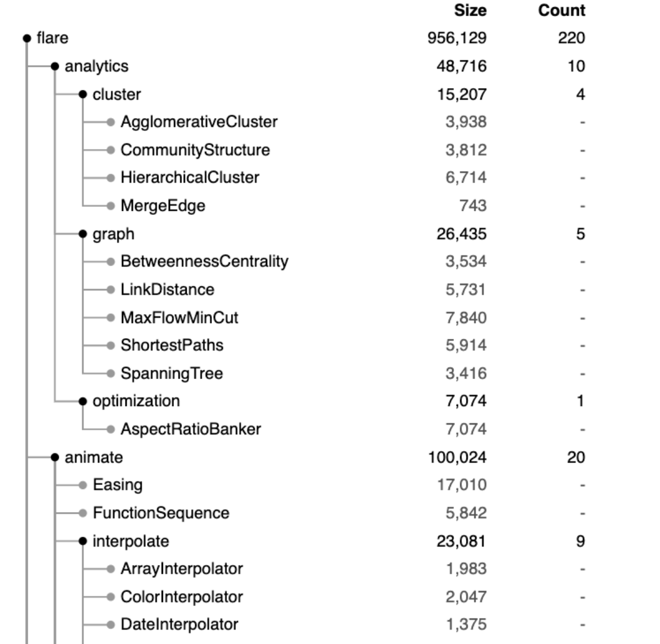The height and width of the screenshot is (644, 660).
Task: Click the black dot beside animate
Action: coord(55,457)
